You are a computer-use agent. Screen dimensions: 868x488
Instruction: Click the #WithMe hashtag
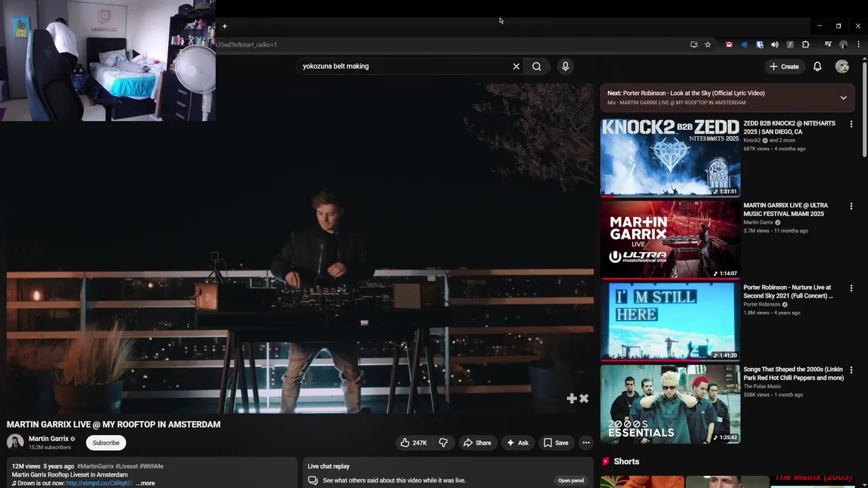[151, 466]
